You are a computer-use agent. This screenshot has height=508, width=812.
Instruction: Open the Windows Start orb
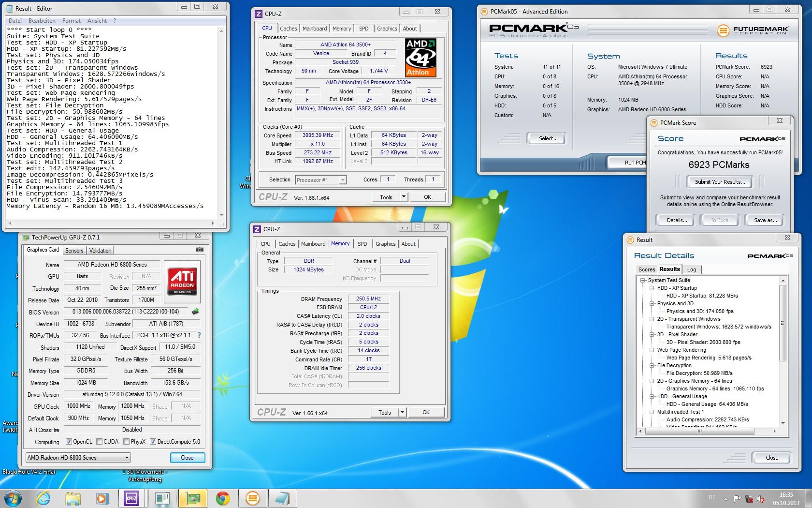[13, 498]
